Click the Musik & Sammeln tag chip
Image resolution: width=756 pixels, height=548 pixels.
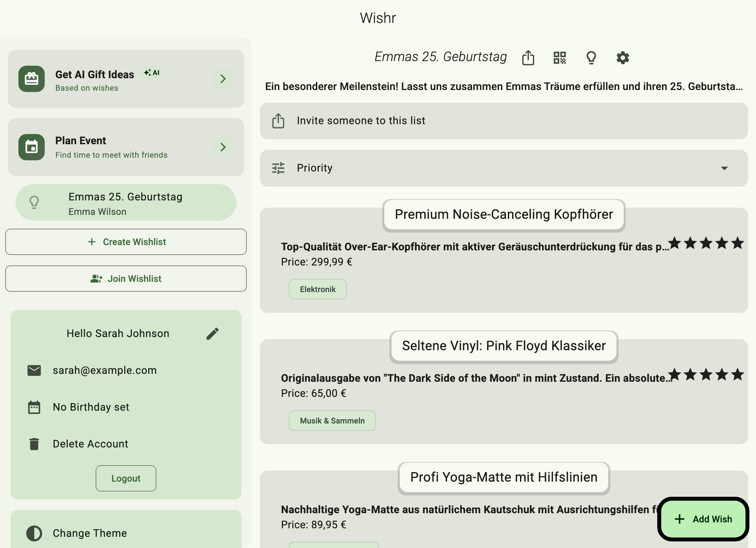(x=332, y=421)
